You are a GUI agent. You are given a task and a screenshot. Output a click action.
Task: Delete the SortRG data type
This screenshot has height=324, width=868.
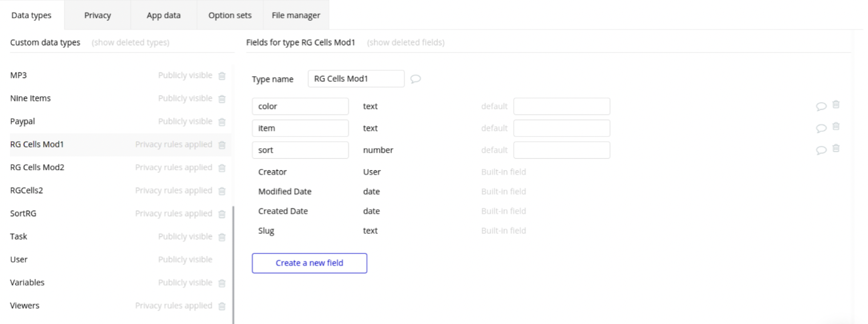(222, 214)
